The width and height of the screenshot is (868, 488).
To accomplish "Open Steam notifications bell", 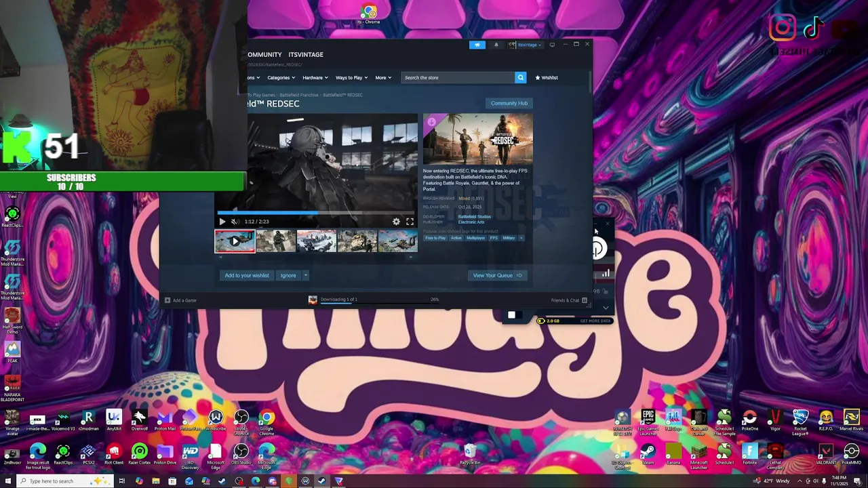I will [x=496, y=45].
